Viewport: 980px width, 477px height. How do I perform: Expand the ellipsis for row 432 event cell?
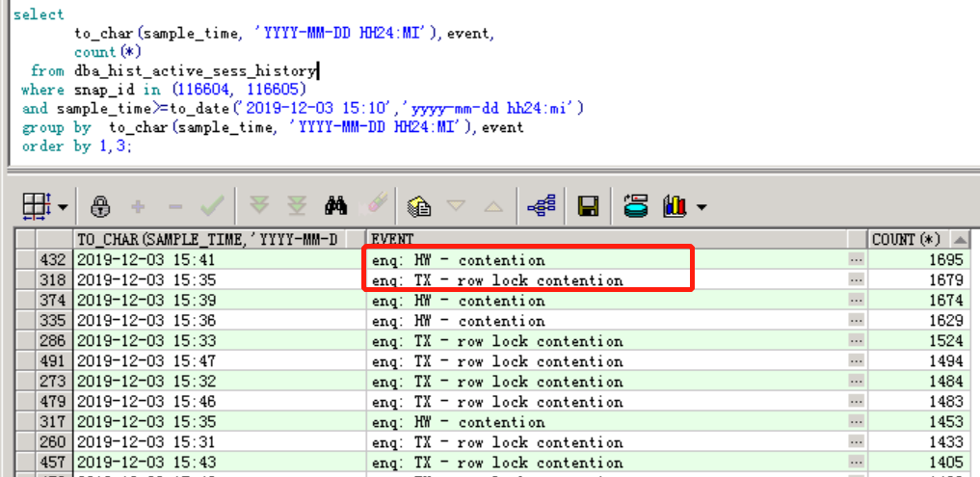pos(856,260)
